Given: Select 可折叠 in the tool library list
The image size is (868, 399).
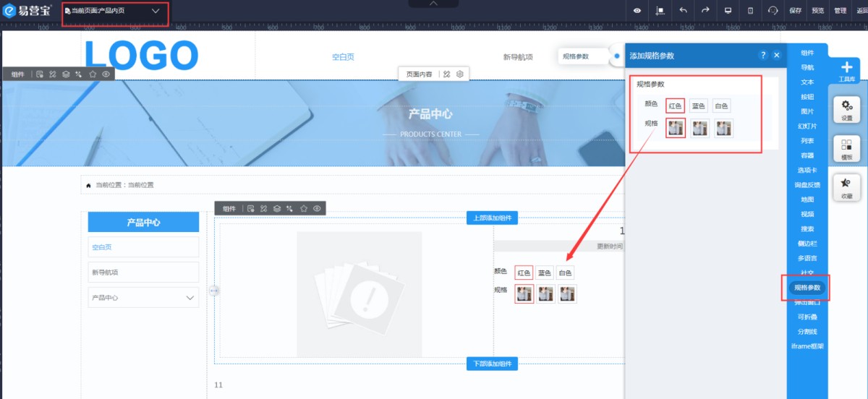Looking at the screenshot, I should click(x=807, y=317).
